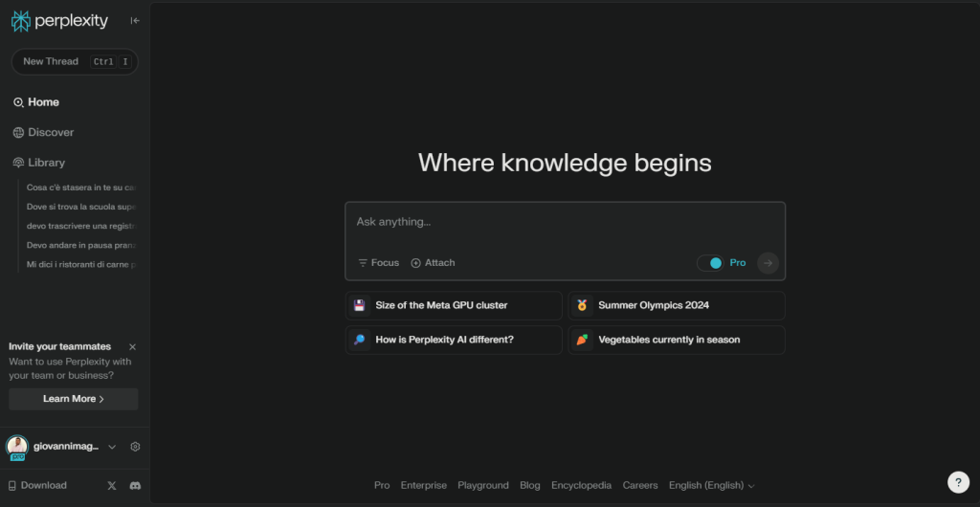Viewport: 980px width, 507px height.
Task: Go to the Discover section
Action: [x=50, y=133]
